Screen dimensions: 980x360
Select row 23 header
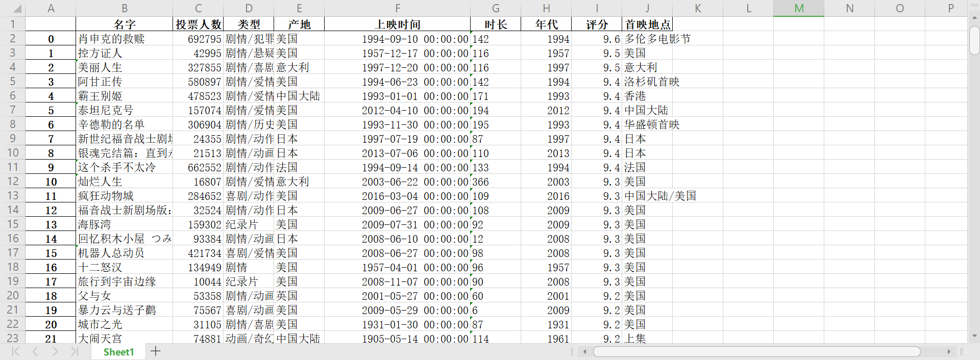point(13,338)
